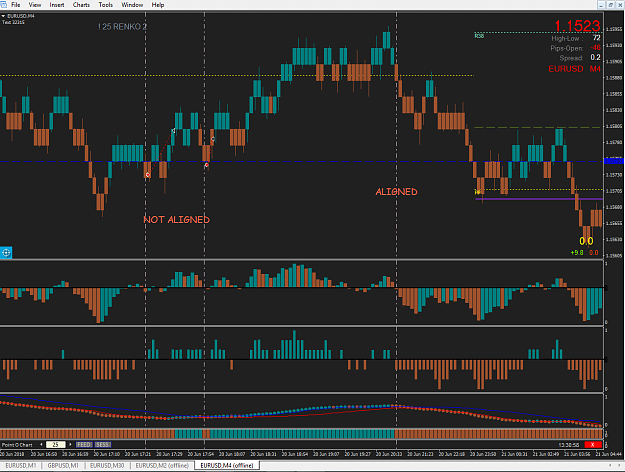The image size is (625, 472).
Task: Click the Point O Chart value field 25
Action: pyautogui.click(x=55, y=444)
